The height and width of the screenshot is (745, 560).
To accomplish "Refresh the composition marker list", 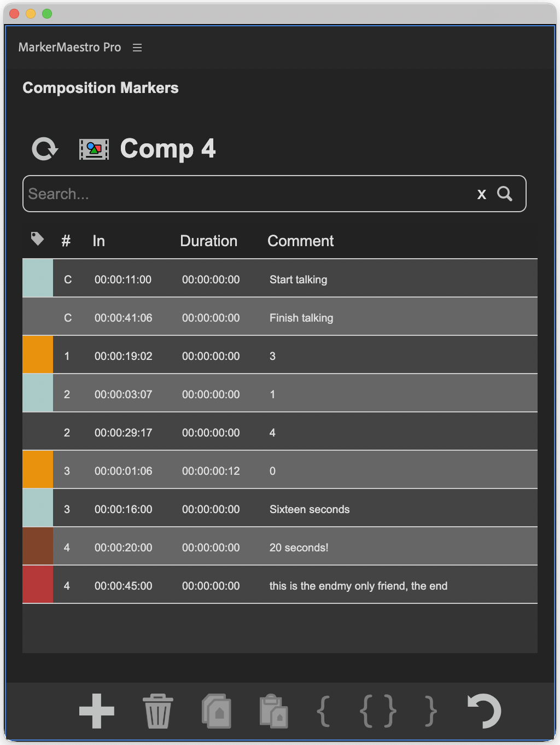I will (45, 148).
